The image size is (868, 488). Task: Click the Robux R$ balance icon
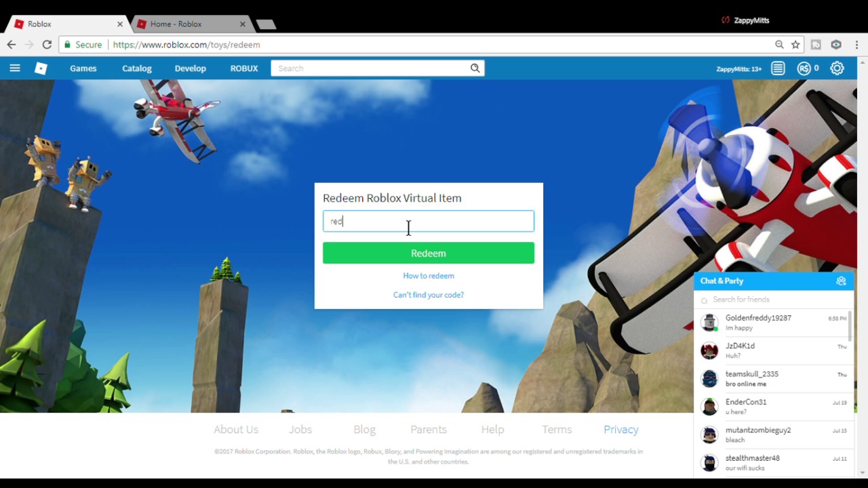click(804, 68)
